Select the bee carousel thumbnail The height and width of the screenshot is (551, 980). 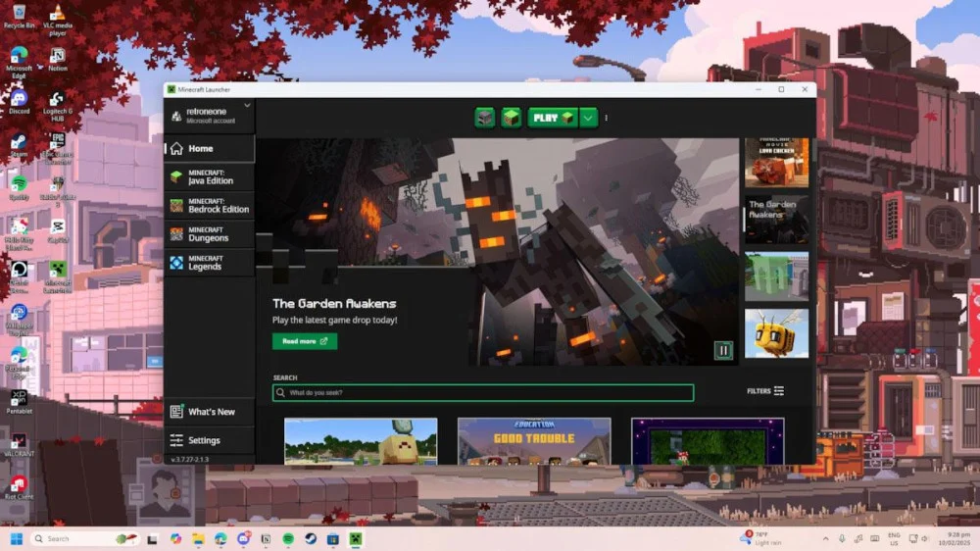(776, 333)
